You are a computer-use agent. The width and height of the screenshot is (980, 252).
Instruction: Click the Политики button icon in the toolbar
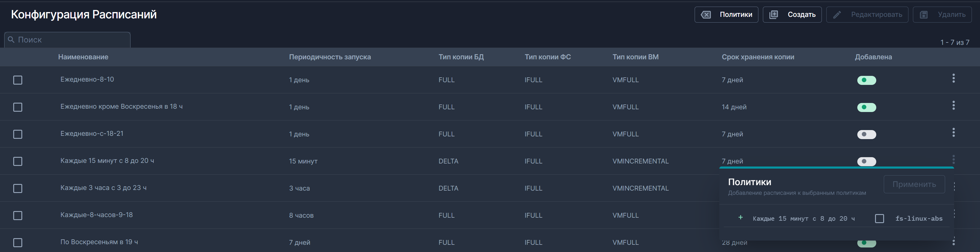[706, 15]
